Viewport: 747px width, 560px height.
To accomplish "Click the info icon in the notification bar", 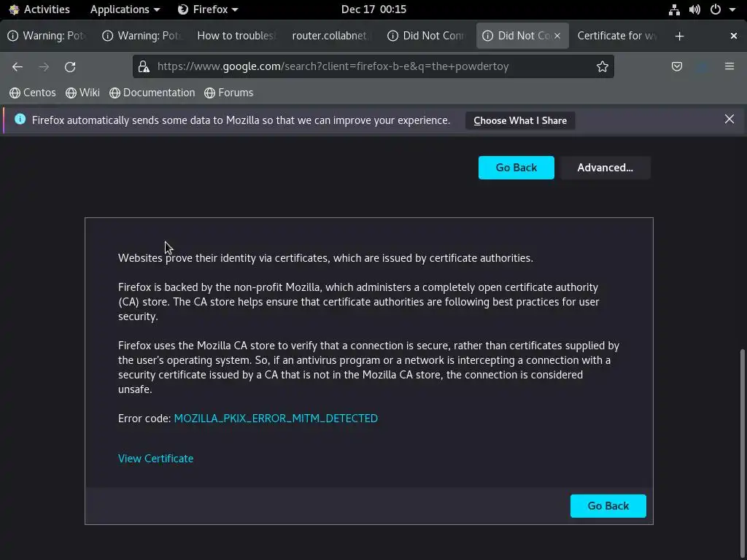I will [20, 119].
